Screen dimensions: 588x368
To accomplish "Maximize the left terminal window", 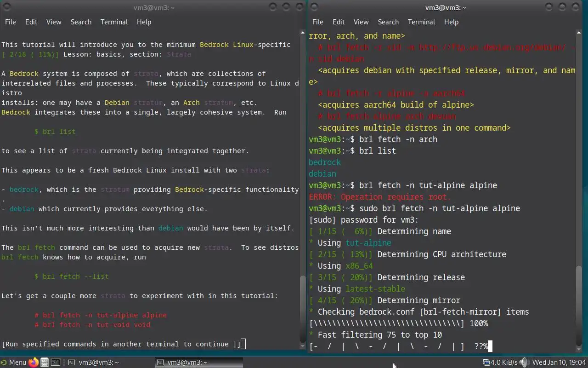I will point(286,7).
